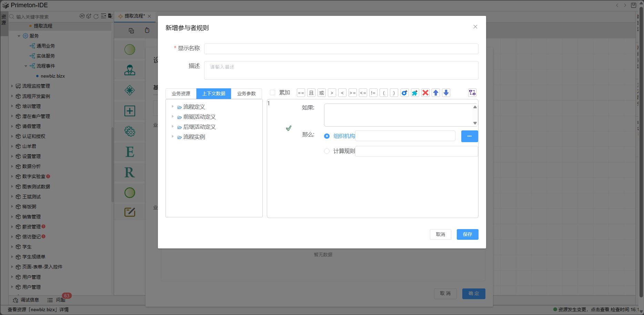Expand the 流程实例 tree node
This screenshot has height=315, width=644.
tap(173, 137)
